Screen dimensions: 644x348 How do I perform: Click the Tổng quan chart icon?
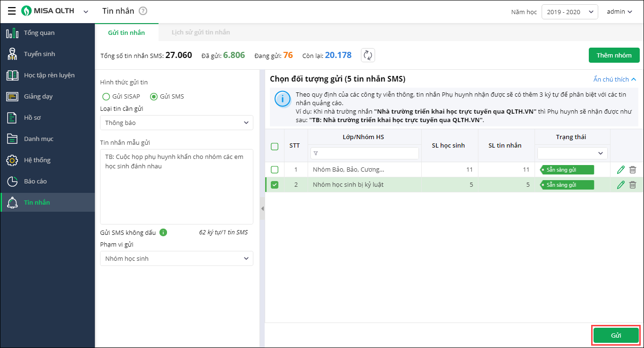click(x=12, y=33)
